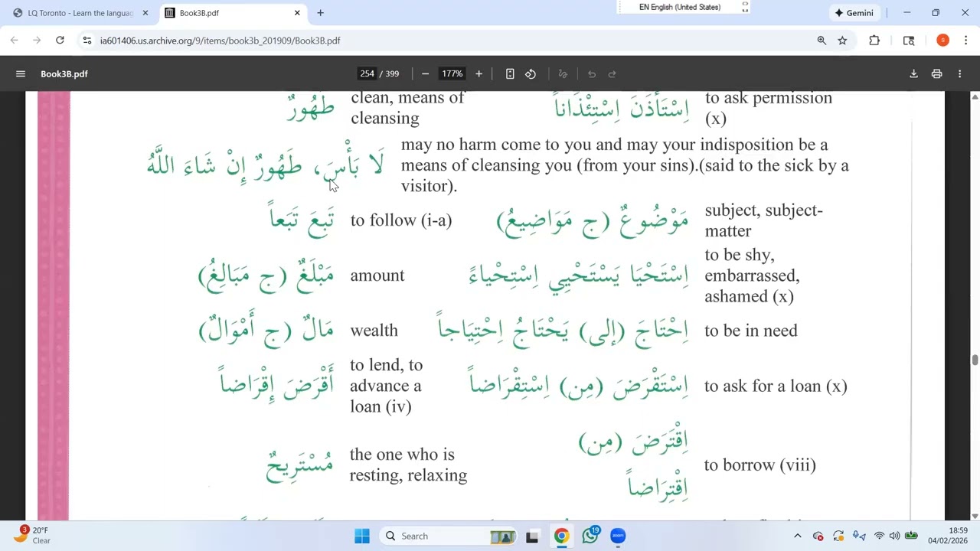The height and width of the screenshot is (551, 980).
Task: Select the Draw annotation tool
Action: 563,73
